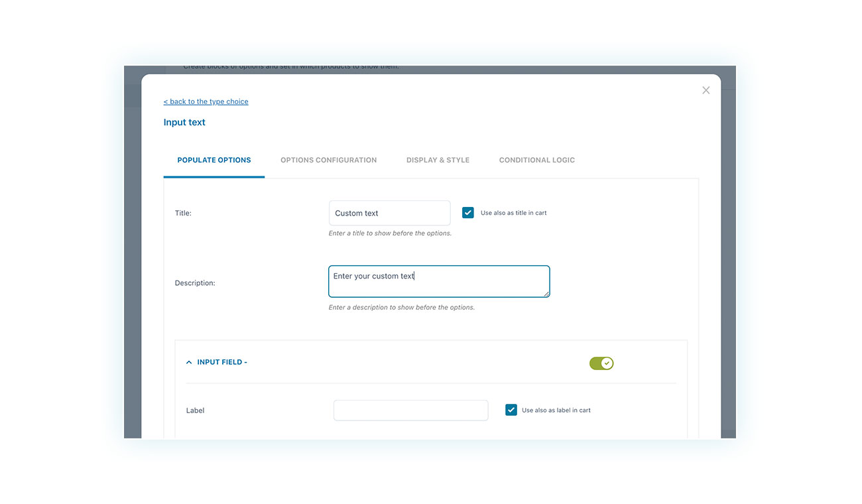Toggle the Input Field enable switch
Image resolution: width=862 pixels, height=504 pixels.
point(601,363)
